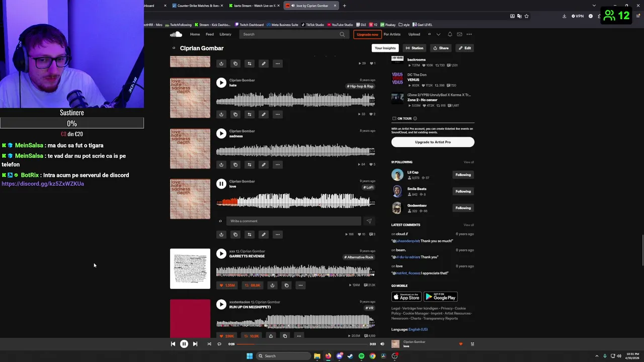Click the Write a comment field
This screenshot has height=362, width=644.
(x=293, y=221)
